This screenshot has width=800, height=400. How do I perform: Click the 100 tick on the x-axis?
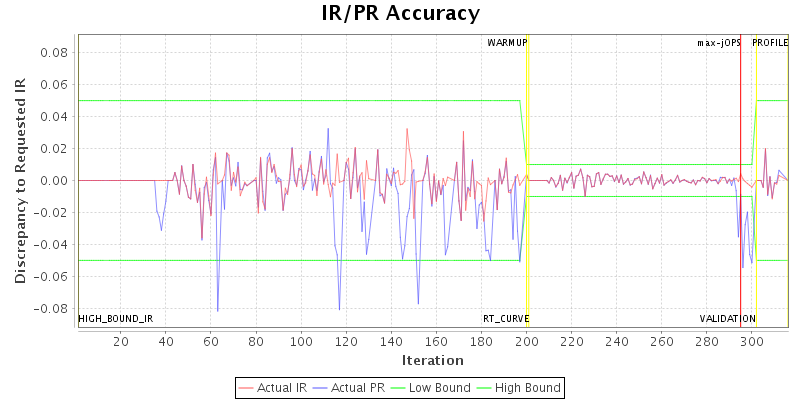301,342
